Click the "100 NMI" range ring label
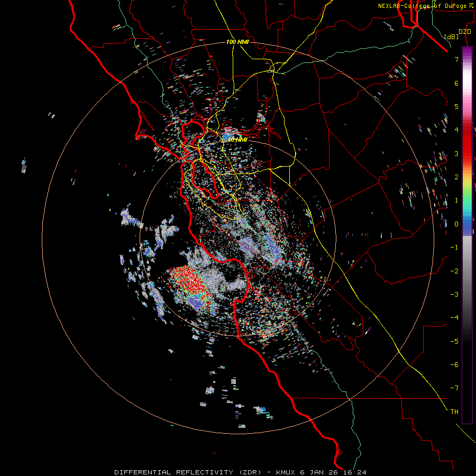476x476 pixels. [237, 42]
